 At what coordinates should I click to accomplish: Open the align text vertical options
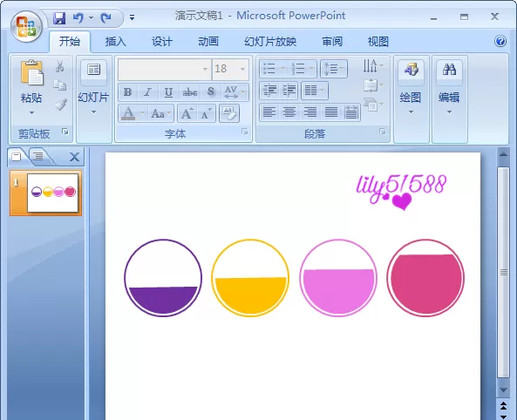point(373,85)
